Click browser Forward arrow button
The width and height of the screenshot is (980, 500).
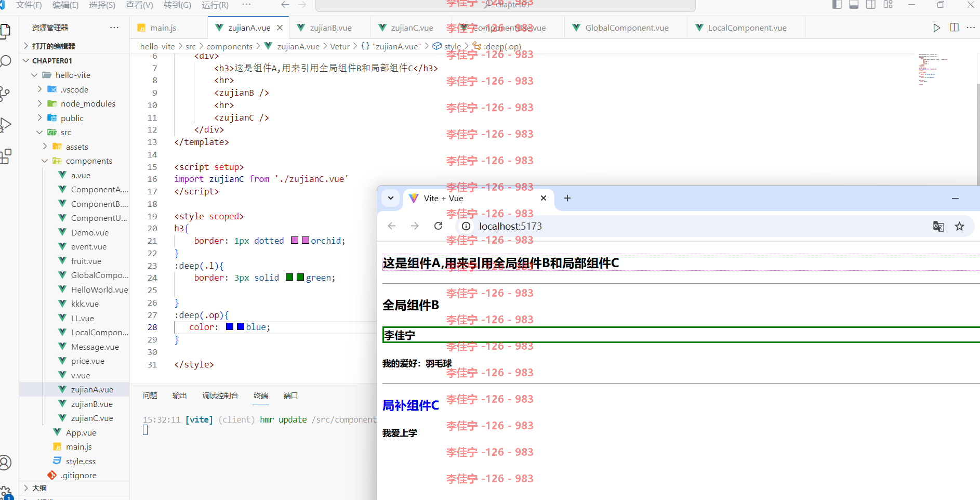[415, 226]
